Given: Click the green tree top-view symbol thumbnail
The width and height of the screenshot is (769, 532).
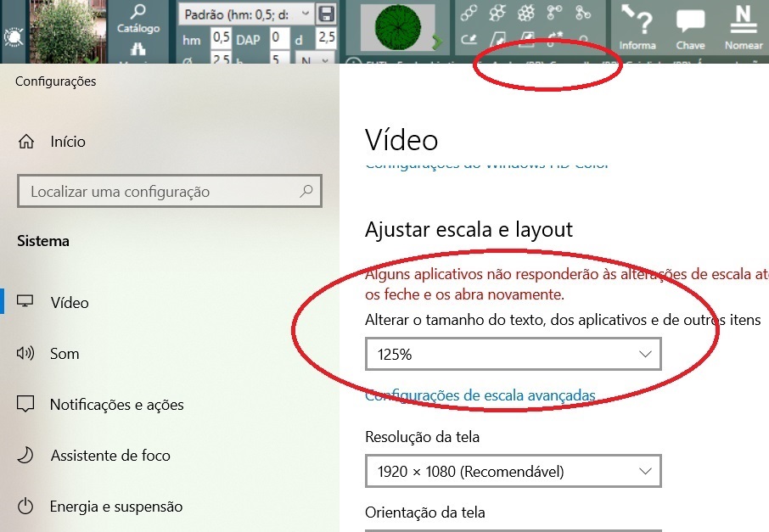Looking at the screenshot, I should (397, 32).
